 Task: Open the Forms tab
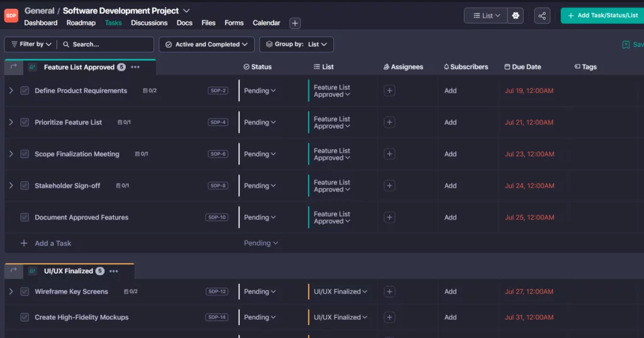tap(234, 23)
